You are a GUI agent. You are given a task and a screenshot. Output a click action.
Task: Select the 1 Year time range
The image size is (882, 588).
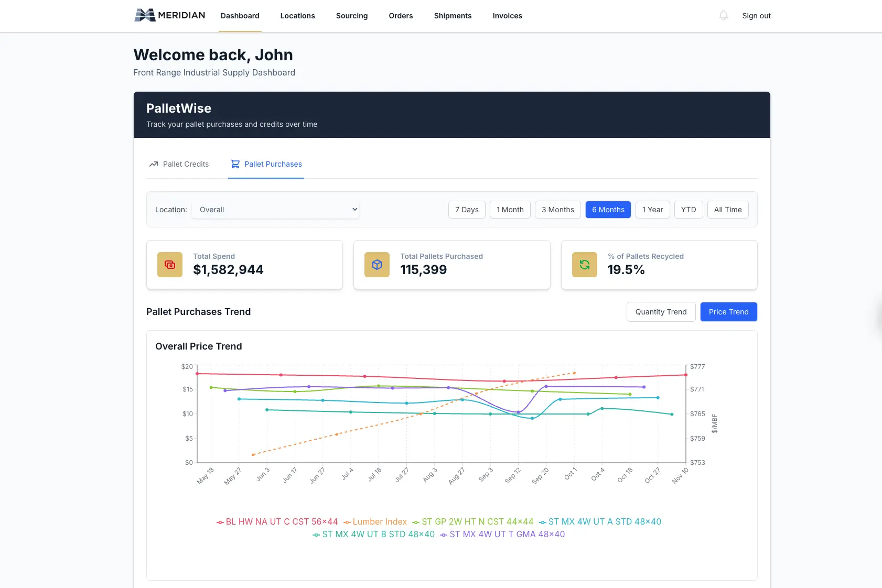653,209
